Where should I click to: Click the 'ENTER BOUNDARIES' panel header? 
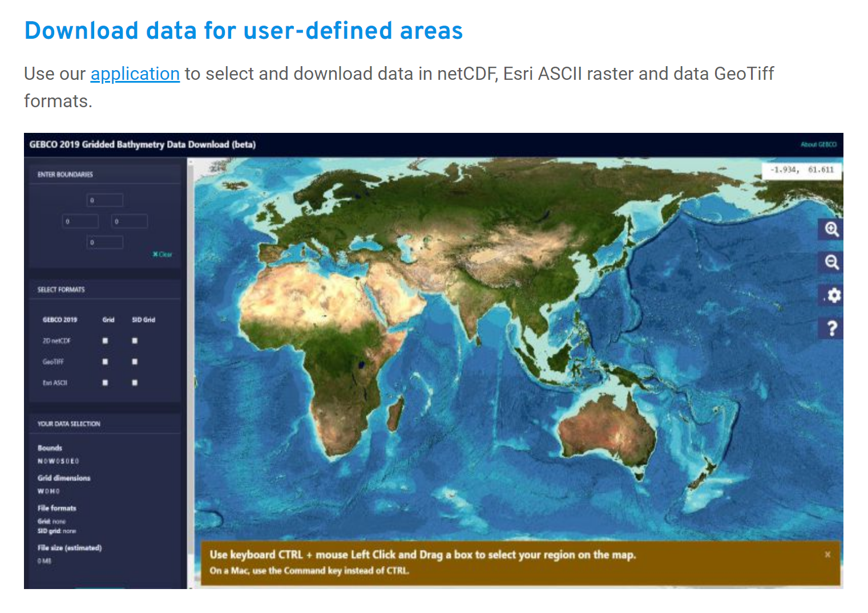pos(65,174)
